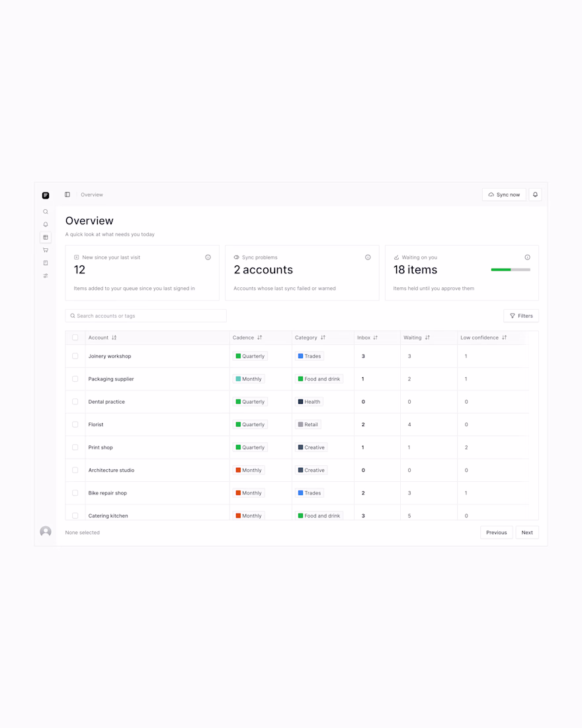Sort the table by Low confidence column
The width and height of the screenshot is (582, 728).
[x=504, y=338]
